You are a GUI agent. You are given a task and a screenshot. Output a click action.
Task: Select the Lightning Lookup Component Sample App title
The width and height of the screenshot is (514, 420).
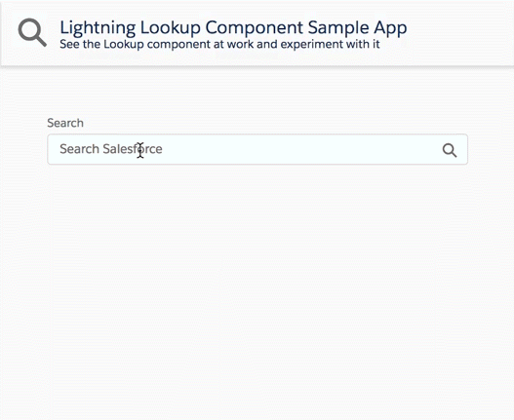tap(233, 27)
